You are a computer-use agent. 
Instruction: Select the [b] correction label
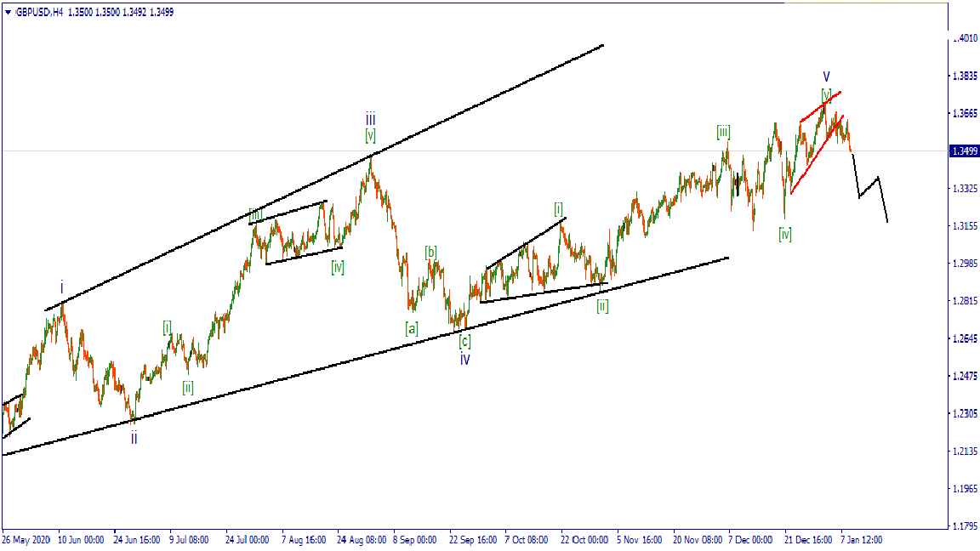pos(431,252)
